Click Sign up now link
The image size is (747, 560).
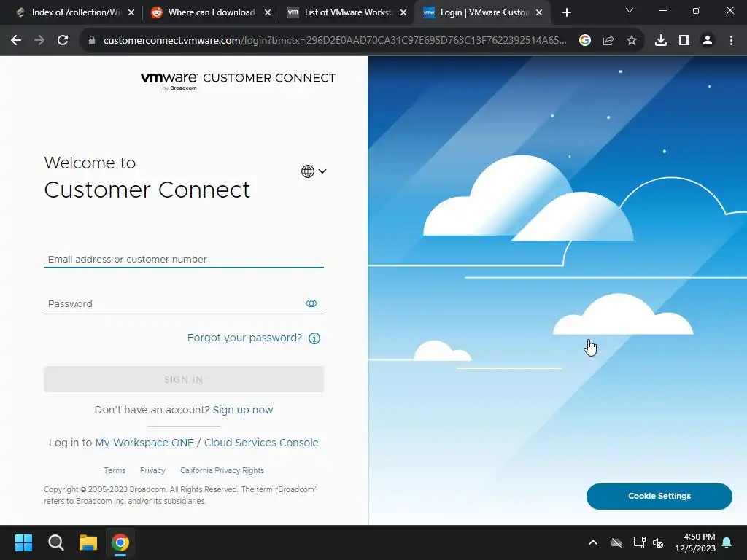point(242,410)
